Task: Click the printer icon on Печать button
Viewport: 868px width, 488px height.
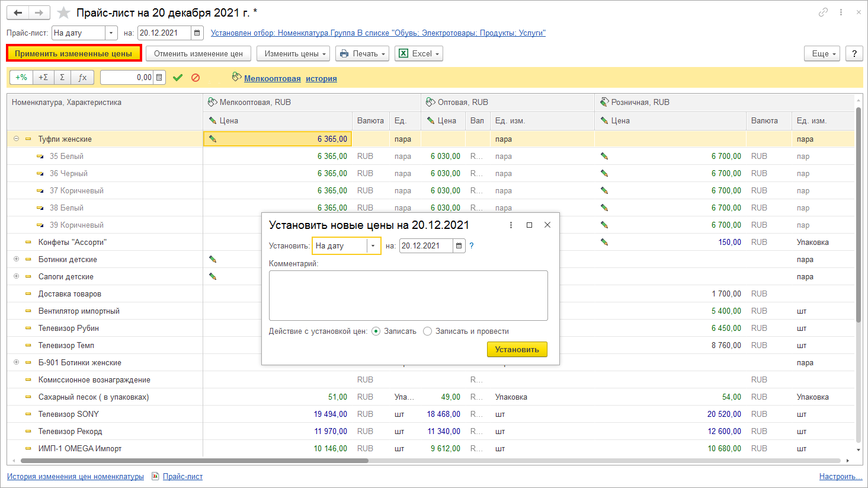Action: coord(344,53)
